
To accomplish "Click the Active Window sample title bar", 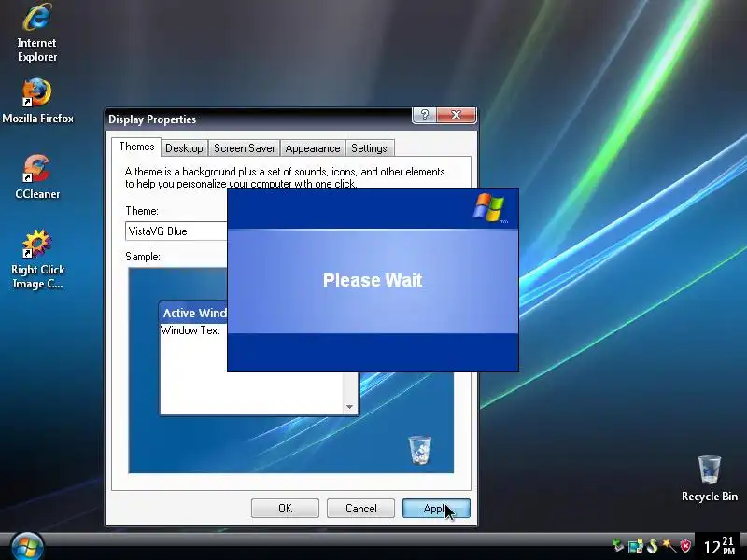I will click(193, 313).
